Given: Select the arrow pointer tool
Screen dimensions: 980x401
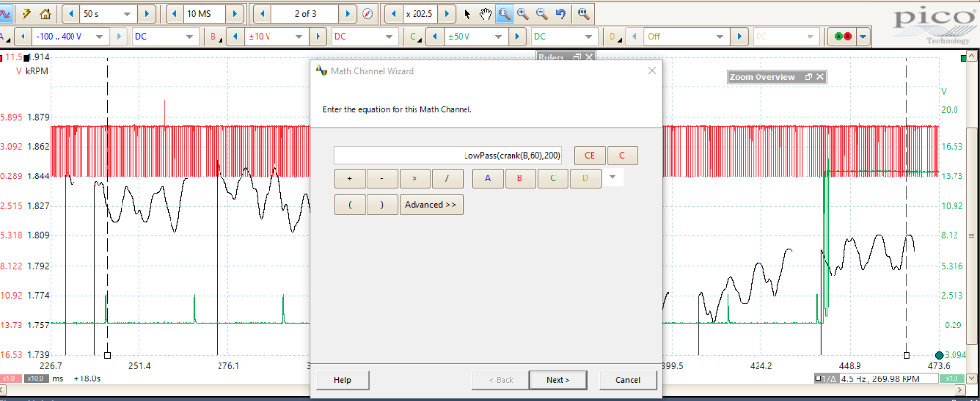Looking at the screenshot, I should [467, 14].
